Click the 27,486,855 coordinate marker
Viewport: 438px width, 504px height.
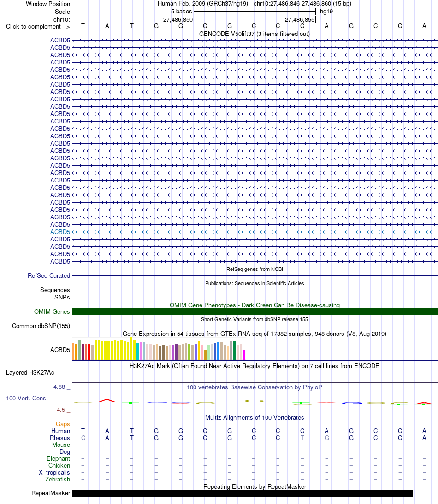pos(299,20)
